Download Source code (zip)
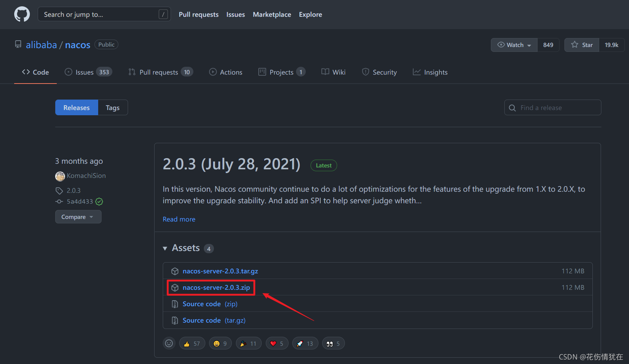This screenshot has height=364, width=629. (x=210, y=304)
